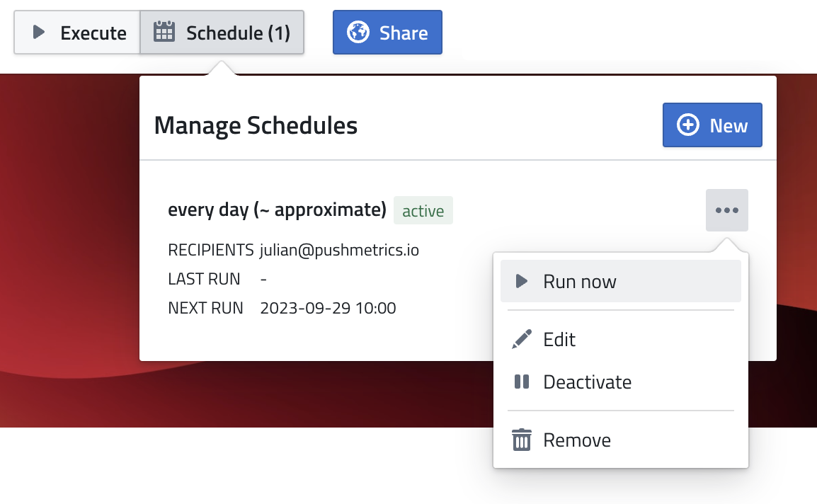Click the play icon beside Run now
This screenshot has width=817, height=504.
click(521, 280)
